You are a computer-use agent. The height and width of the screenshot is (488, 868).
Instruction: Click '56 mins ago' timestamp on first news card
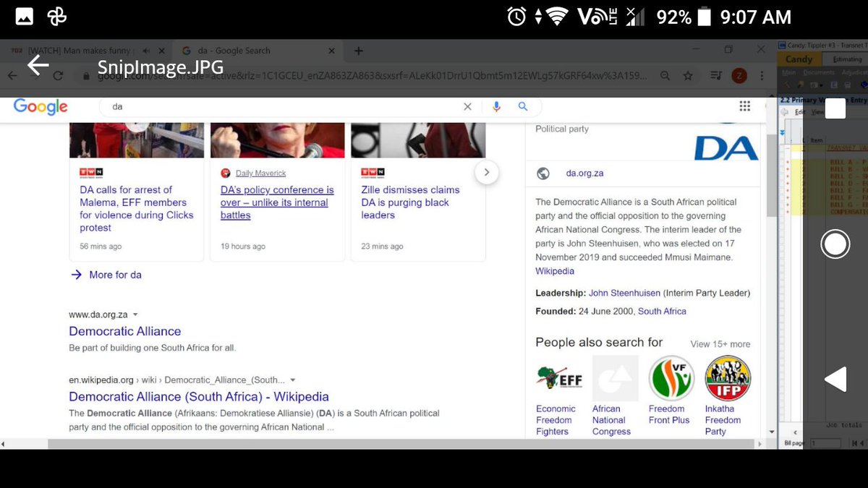(x=101, y=247)
